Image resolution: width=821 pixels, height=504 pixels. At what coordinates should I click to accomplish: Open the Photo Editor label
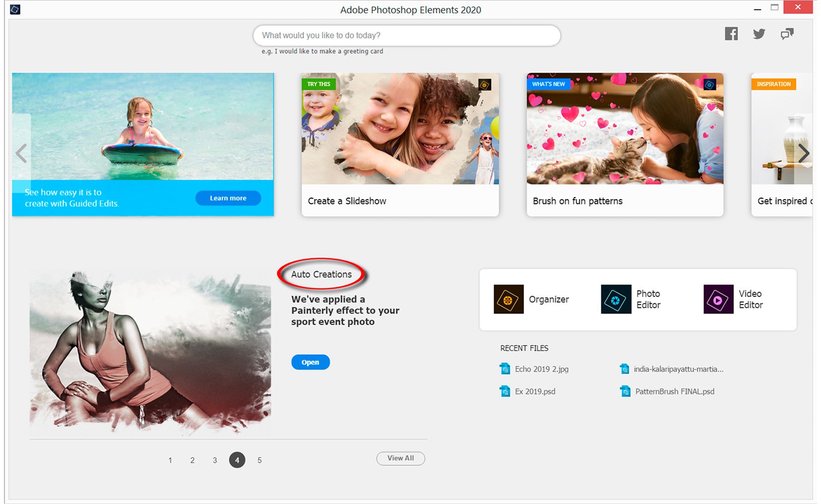648,299
